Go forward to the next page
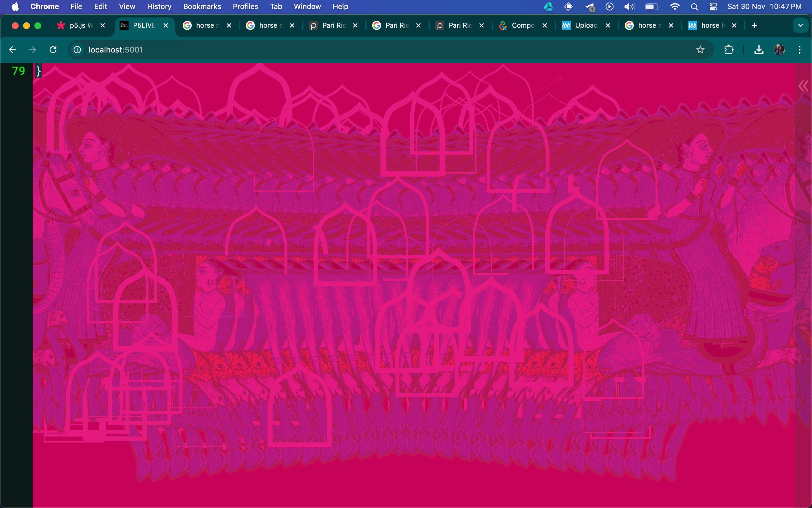 click(32, 50)
